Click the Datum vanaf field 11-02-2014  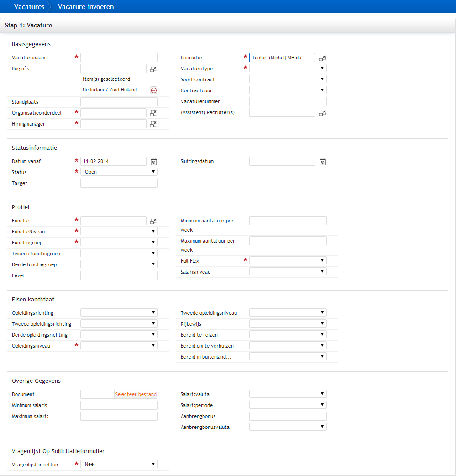(x=114, y=162)
